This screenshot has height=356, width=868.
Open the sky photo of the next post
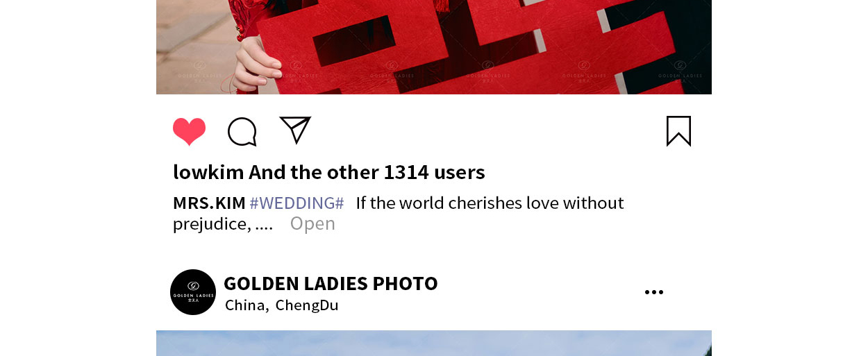434,343
